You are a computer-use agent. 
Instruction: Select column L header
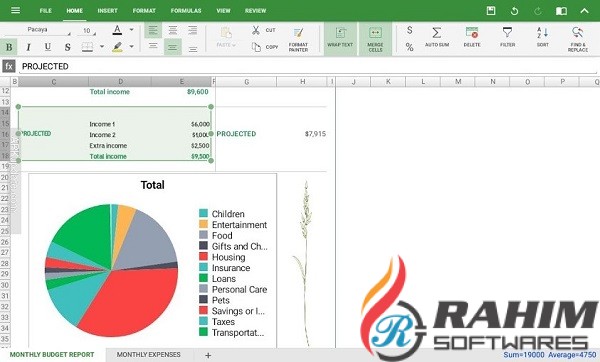[x=423, y=82]
